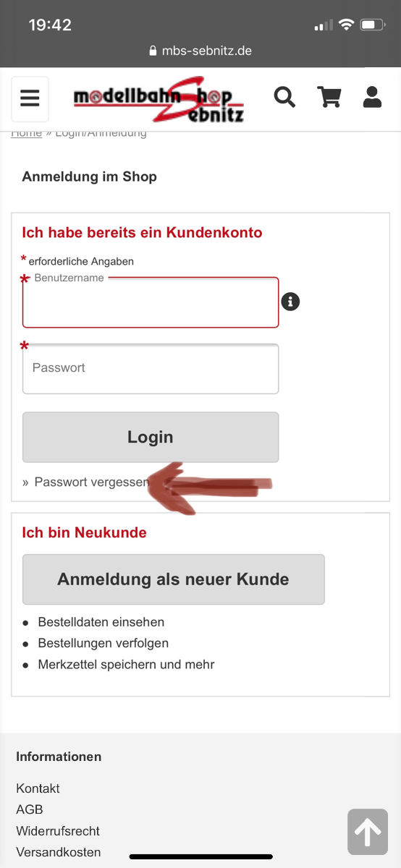
Task: Focus the Benutzername input field
Action: click(x=151, y=302)
